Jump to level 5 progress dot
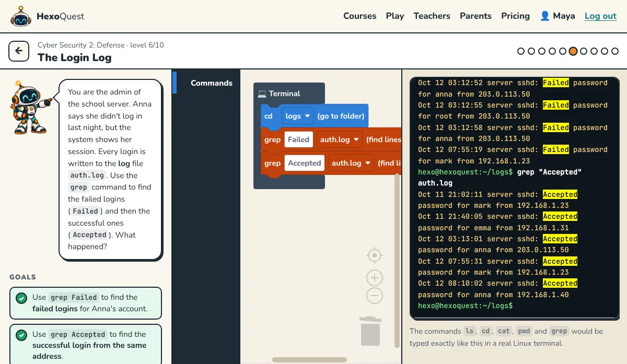The height and width of the screenshot is (364, 627). (563, 51)
